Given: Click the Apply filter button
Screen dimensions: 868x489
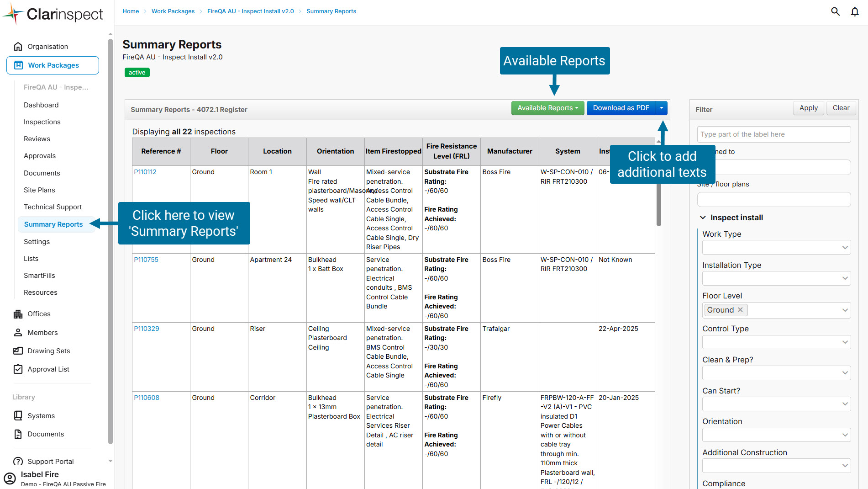Looking at the screenshot, I should (x=808, y=108).
